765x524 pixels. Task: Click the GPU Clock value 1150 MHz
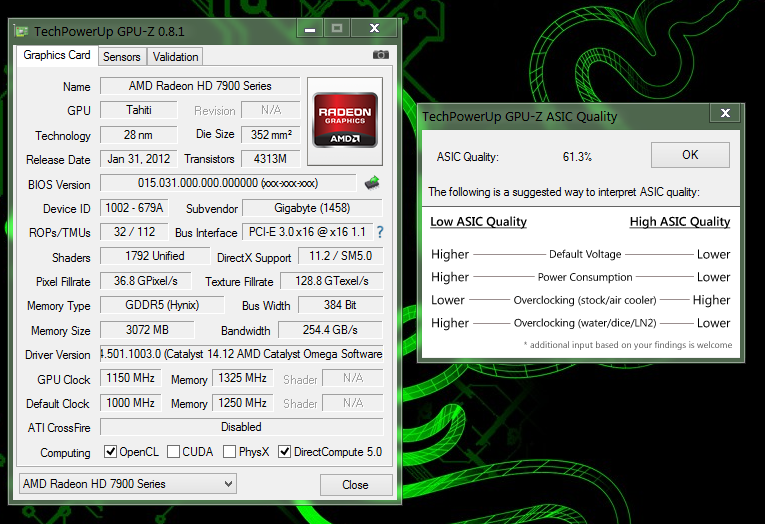point(130,378)
